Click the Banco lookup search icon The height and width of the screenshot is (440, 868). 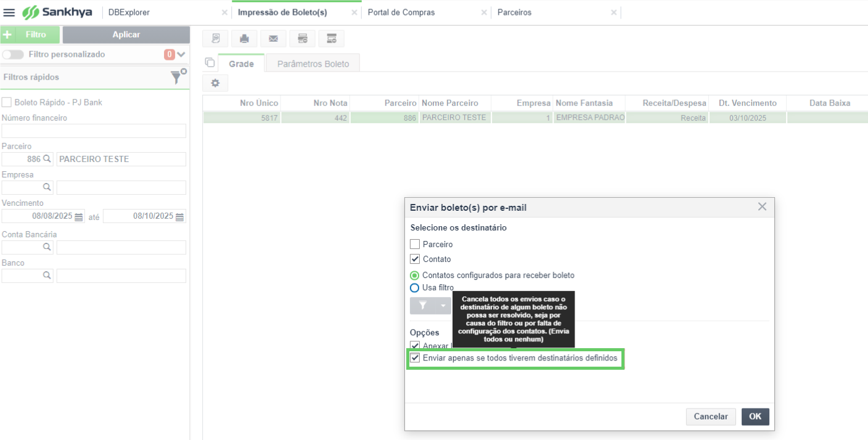pos(47,275)
